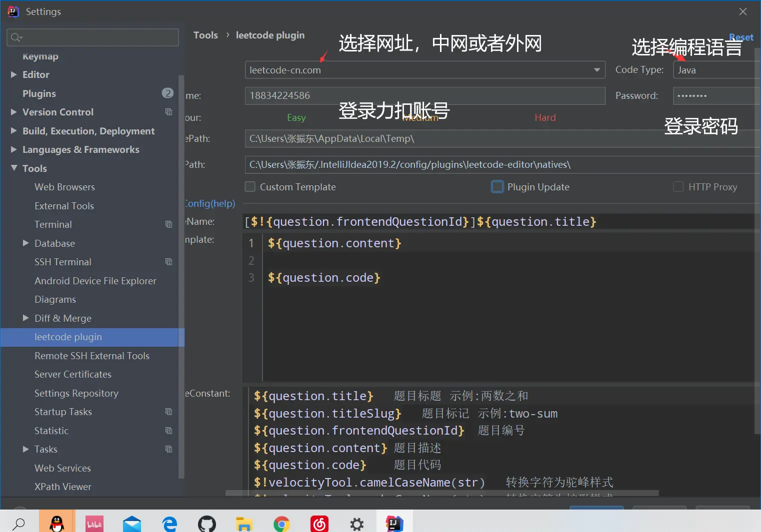Viewport: 761px width, 532px height.
Task: Click ${question.code} line in code template
Action: point(324,277)
